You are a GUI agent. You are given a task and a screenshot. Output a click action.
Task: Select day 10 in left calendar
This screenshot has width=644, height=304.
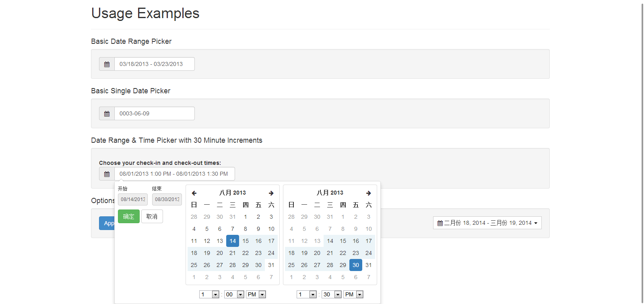click(x=271, y=229)
